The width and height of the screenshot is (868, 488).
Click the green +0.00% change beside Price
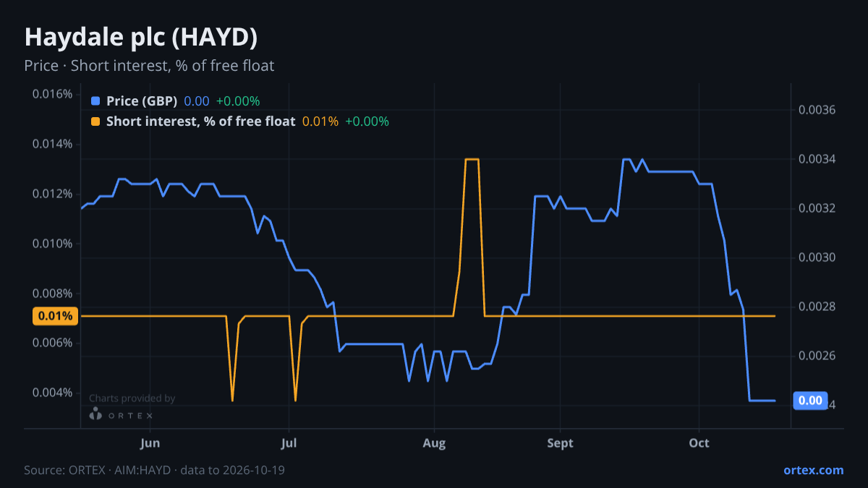tap(238, 101)
